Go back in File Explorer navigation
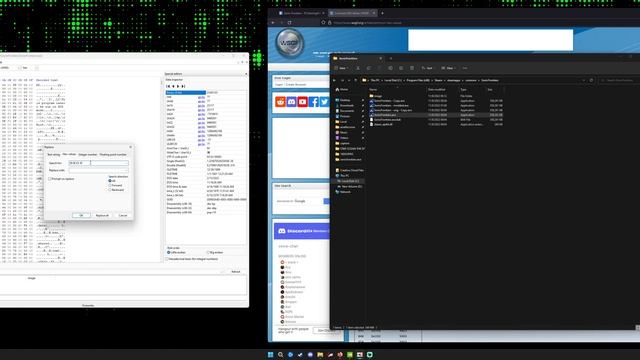 [334, 80]
